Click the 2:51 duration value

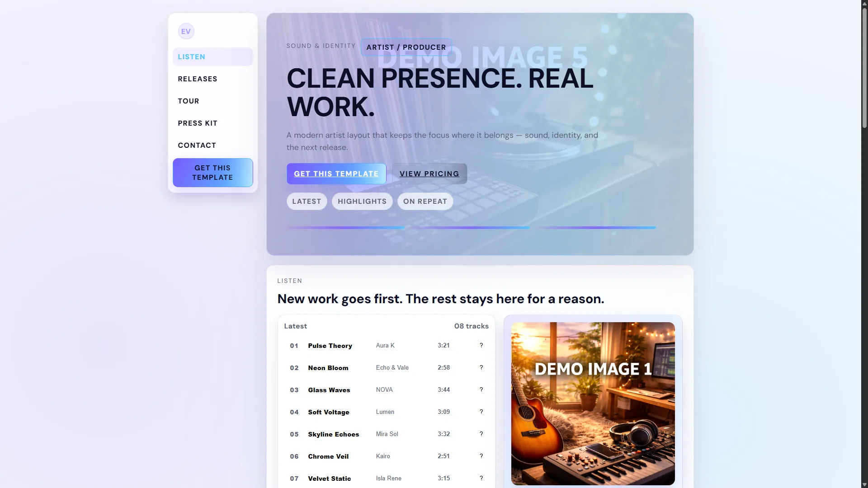pyautogui.click(x=443, y=456)
